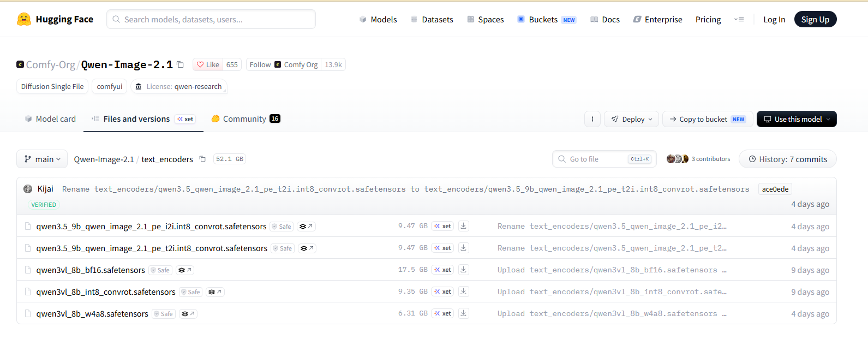868x339 pixels.
Task: Open file viewer icon for qwen3vl_8b_w4a8
Action: (x=188, y=314)
